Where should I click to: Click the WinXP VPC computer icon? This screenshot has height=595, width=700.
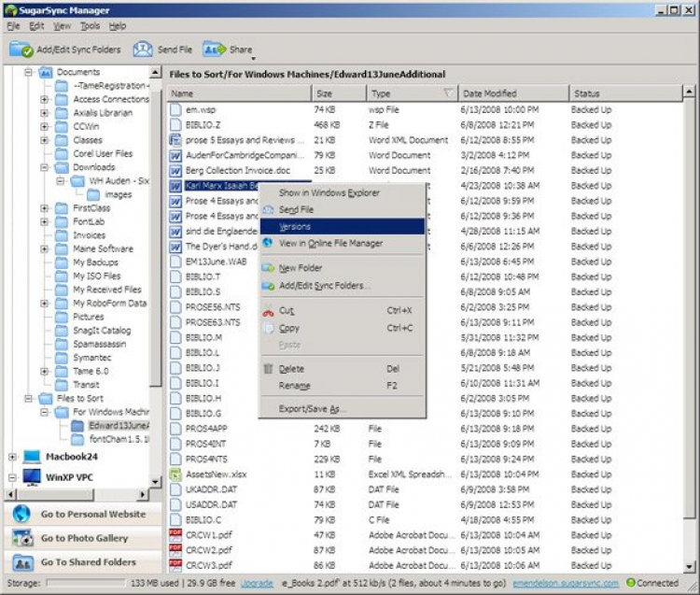pyautogui.click(x=32, y=478)
